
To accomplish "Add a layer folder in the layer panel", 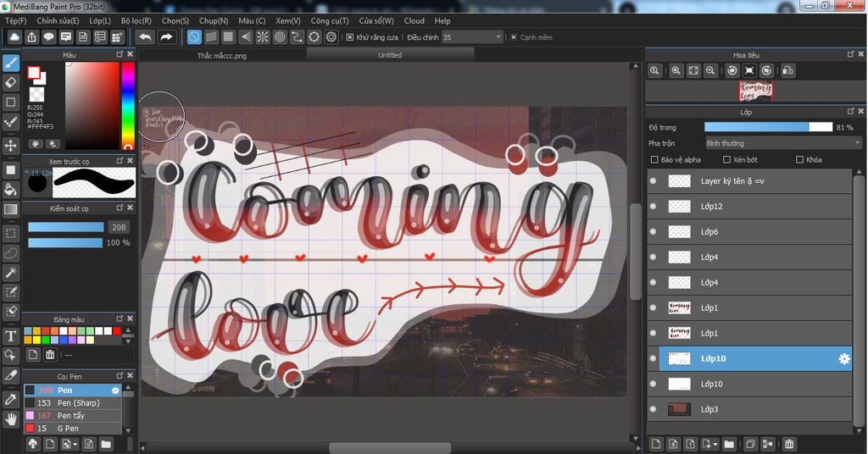I will [x=729, y=444].
